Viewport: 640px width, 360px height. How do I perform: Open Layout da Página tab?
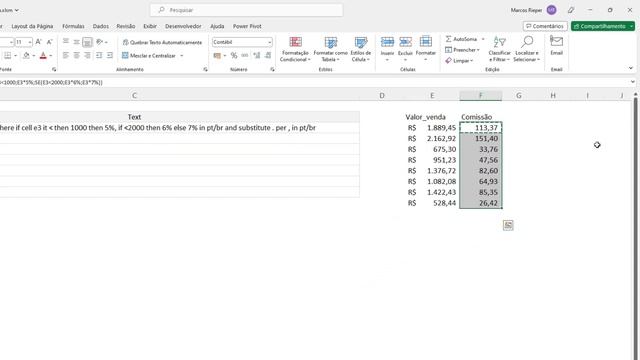(32, 26)
